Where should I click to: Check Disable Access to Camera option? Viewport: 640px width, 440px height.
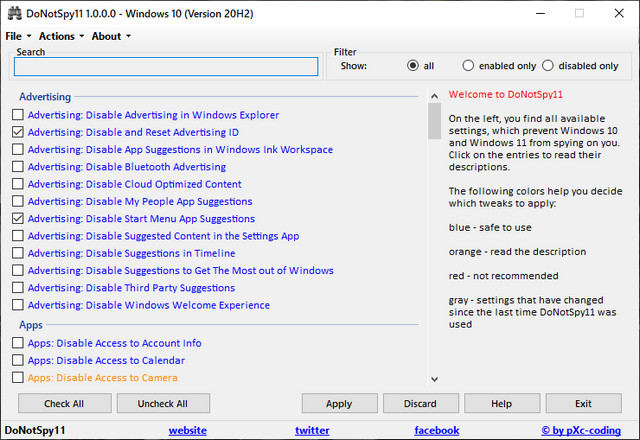(x=18, y=378)
